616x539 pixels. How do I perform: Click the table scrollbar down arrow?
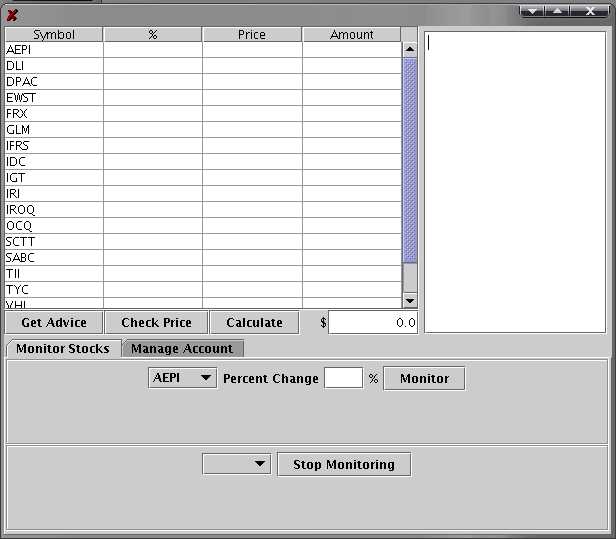(409, 300)
